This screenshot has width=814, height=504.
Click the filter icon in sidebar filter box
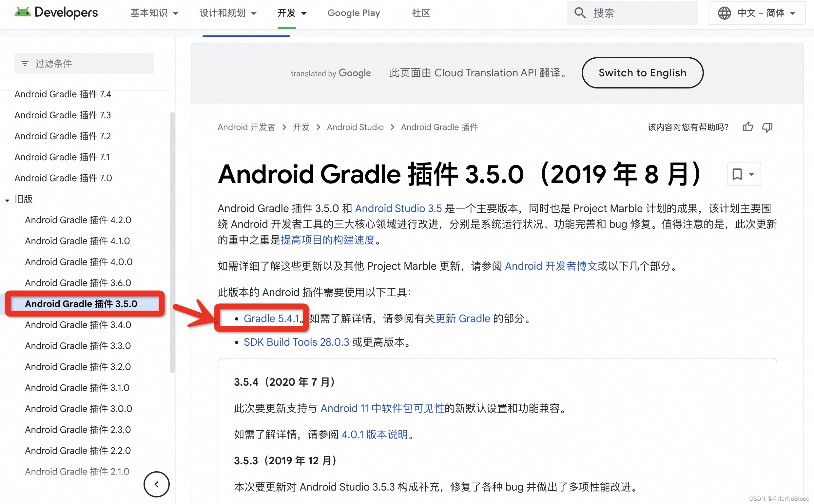pyautogui.click(x=25, y=63)
